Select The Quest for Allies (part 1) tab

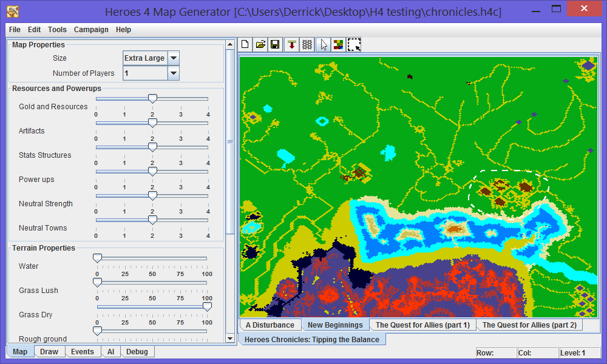(x=422, y=325)
